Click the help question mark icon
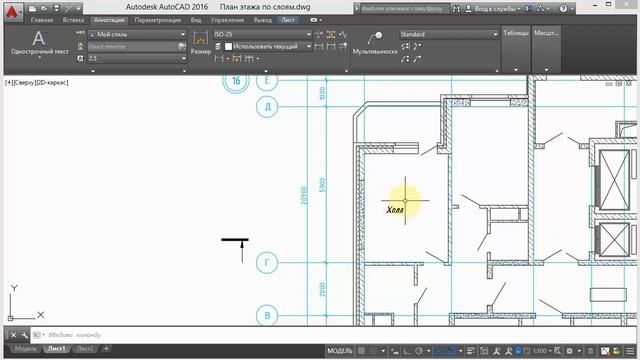 [563, 9]
